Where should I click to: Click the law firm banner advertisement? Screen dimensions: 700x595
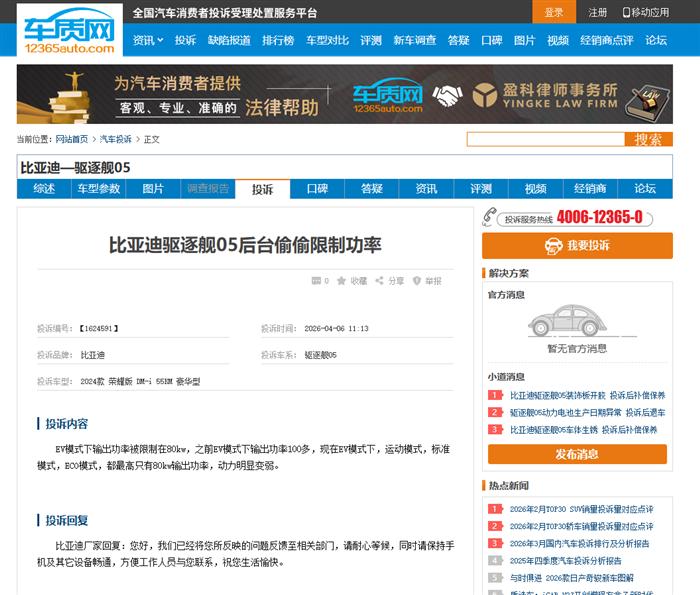click(345, 95)
